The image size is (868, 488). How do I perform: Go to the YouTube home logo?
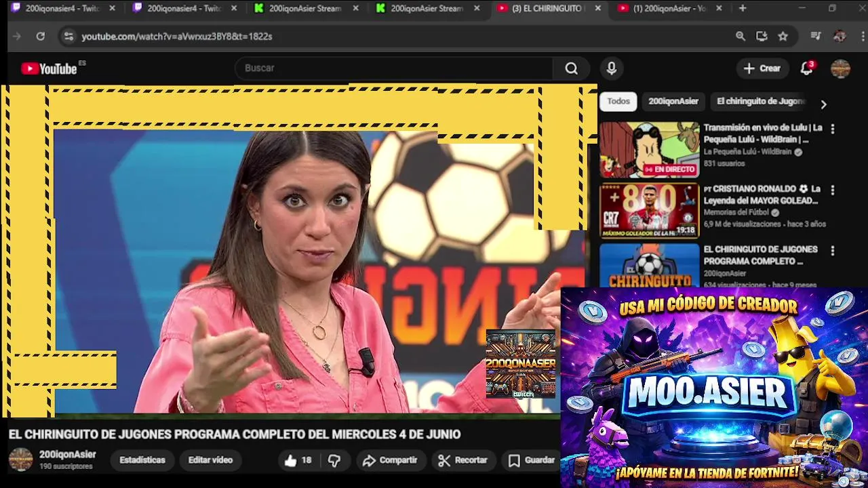pos(49,68)
